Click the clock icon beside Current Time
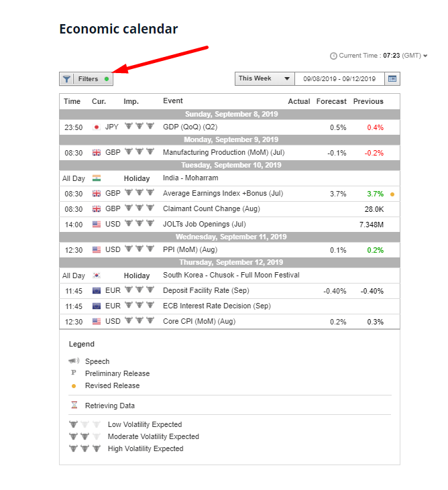448x490 pixels. coord(333,56)
